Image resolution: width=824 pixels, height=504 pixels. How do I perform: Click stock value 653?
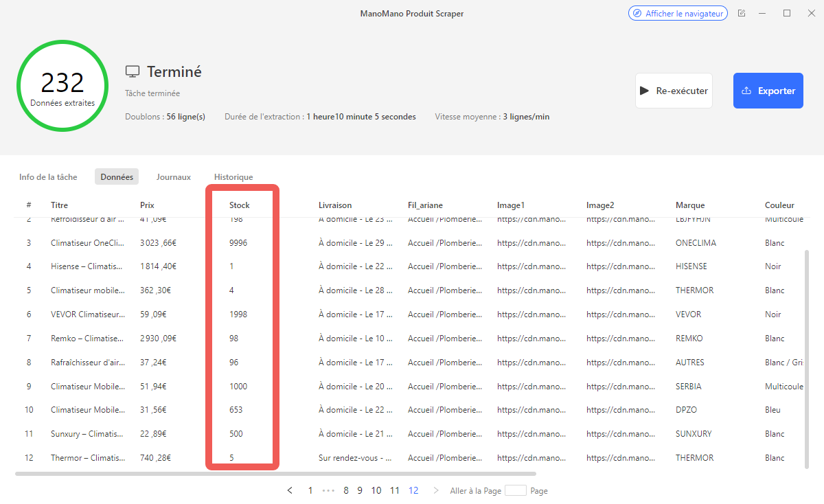[x=236, y=410]
